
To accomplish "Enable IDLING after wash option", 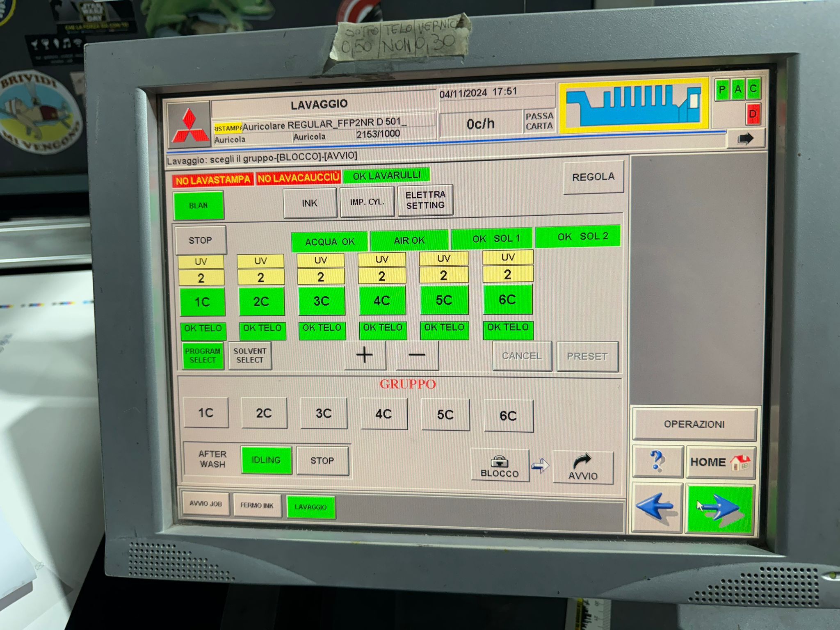I will click(266, 460).
